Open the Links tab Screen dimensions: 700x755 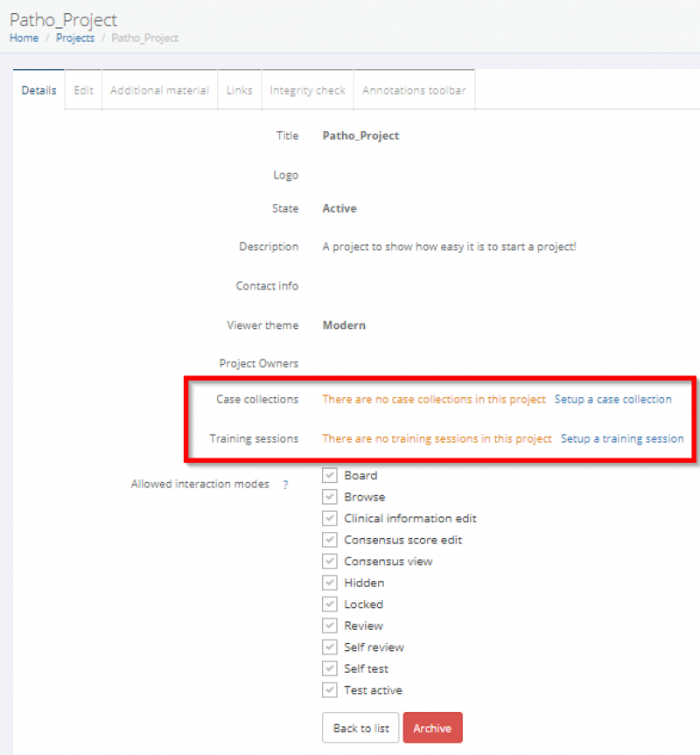239,90
